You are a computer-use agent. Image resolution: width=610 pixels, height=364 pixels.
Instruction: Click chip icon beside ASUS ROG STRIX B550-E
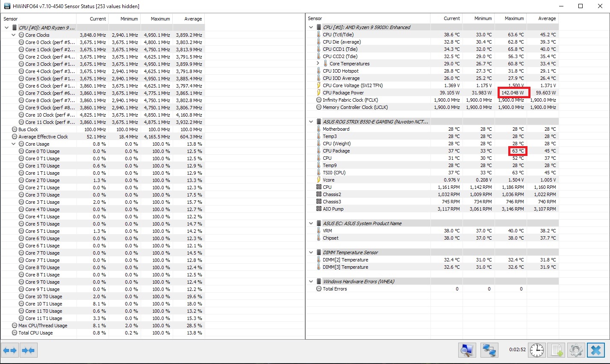pyautogui.click(x=318, y=122)
